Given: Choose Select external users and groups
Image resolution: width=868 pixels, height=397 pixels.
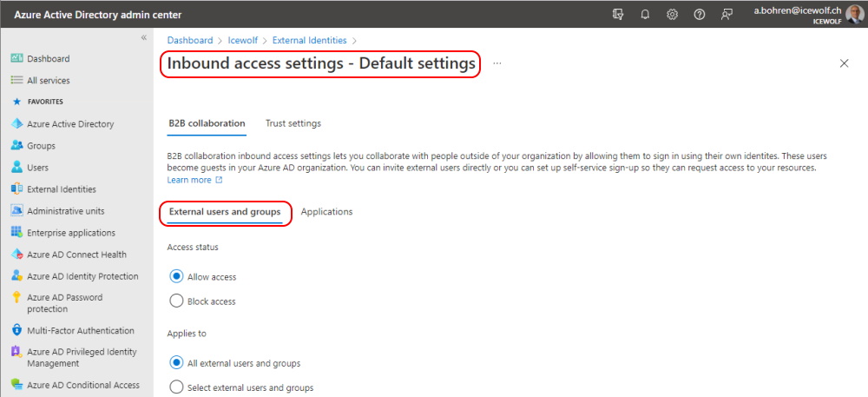Looking at the screenshot, I should click(176, 387).
